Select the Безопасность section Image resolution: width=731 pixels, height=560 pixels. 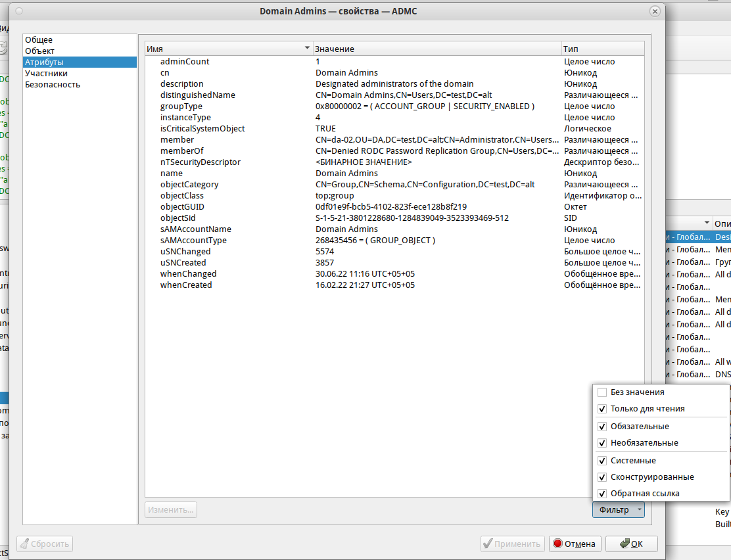tap(53, 85)
